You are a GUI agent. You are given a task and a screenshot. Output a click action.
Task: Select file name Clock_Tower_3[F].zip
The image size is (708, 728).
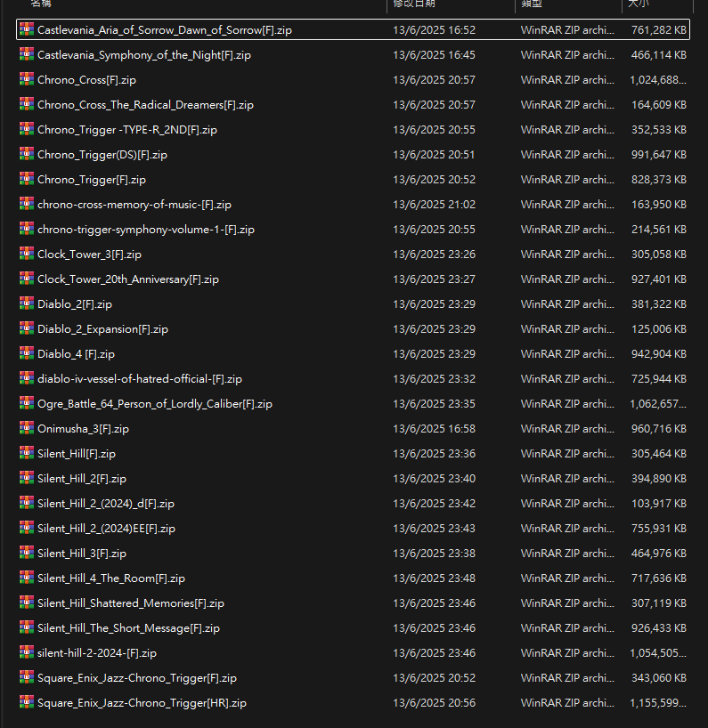(89, 255)
